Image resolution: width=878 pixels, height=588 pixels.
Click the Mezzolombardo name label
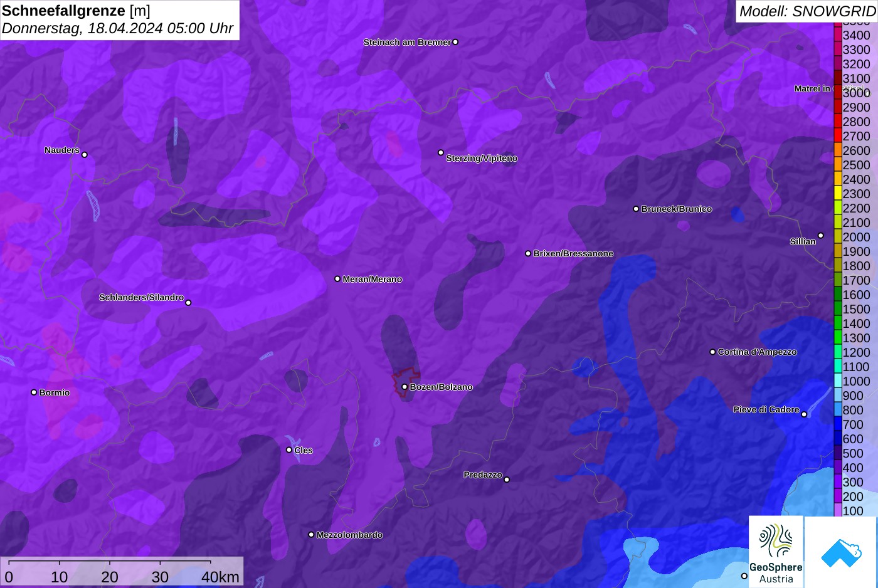tap(349, 535)
